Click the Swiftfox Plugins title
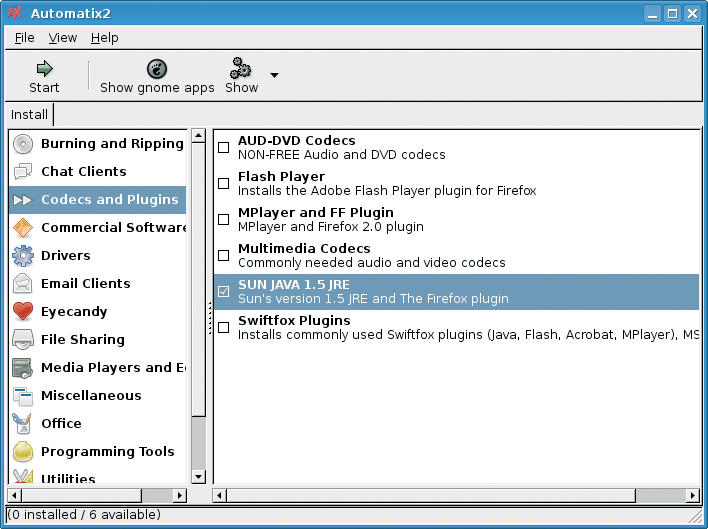This screenshot has height=529, width=708. tap(294, 320)
